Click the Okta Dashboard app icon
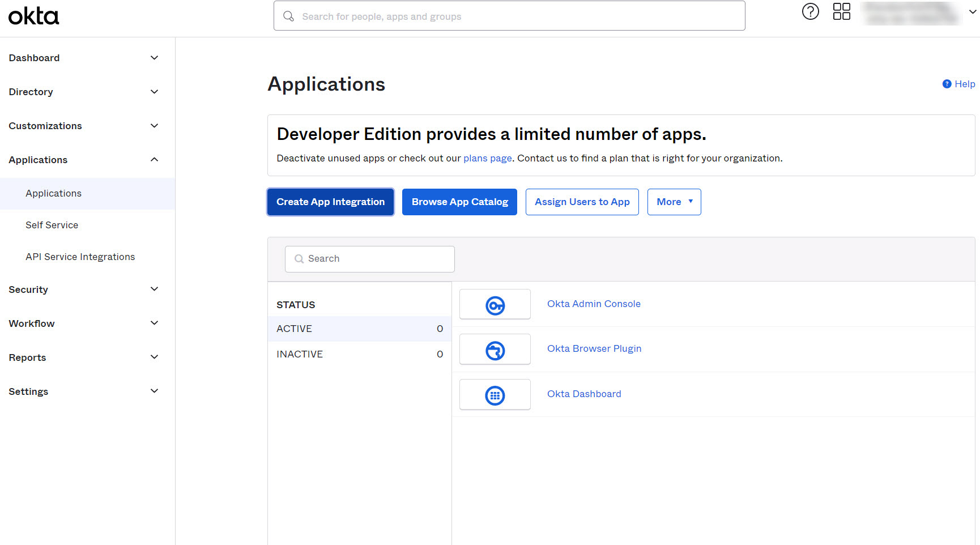This screenshot has height=545, width=980. pos(495,395)
